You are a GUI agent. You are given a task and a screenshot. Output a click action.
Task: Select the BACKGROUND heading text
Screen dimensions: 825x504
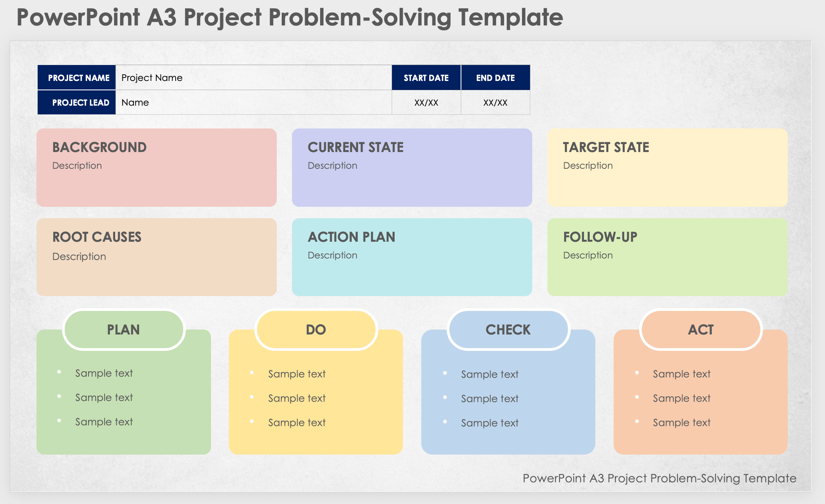coord(100,147)
